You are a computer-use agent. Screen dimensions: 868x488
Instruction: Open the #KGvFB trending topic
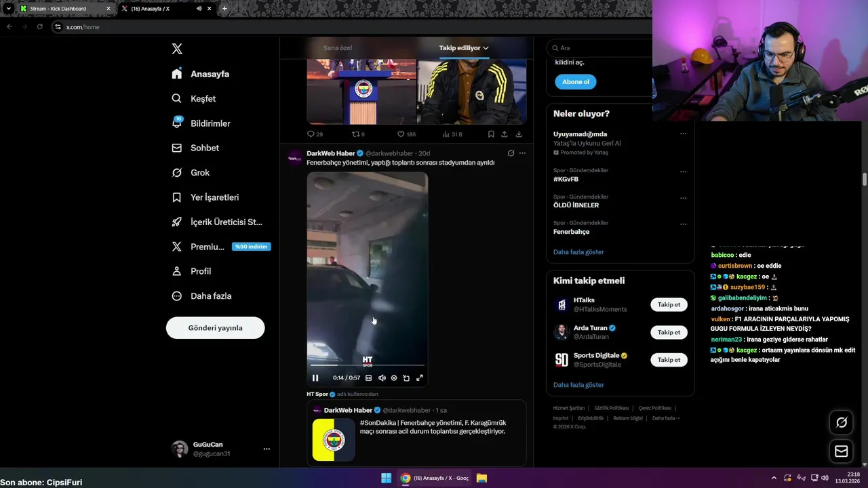click(566, 179)
